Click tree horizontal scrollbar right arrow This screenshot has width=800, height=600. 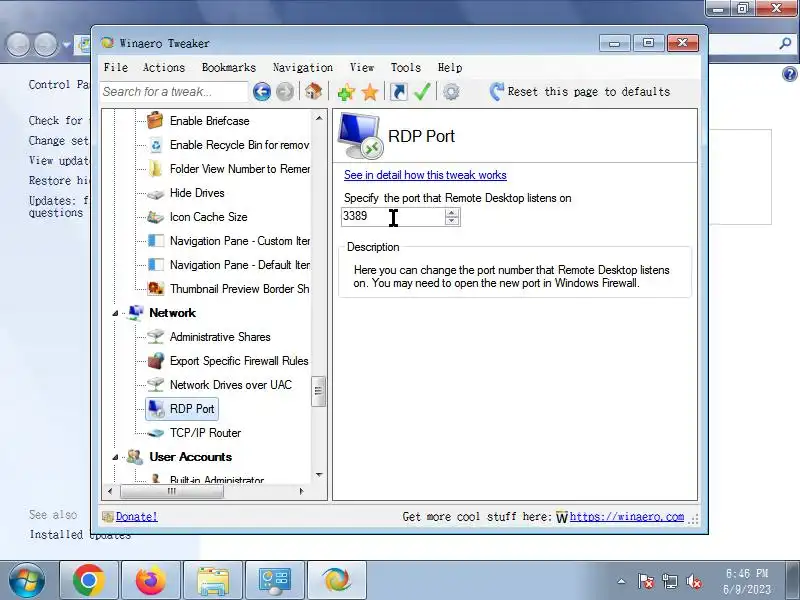click(x=302, y=491)
